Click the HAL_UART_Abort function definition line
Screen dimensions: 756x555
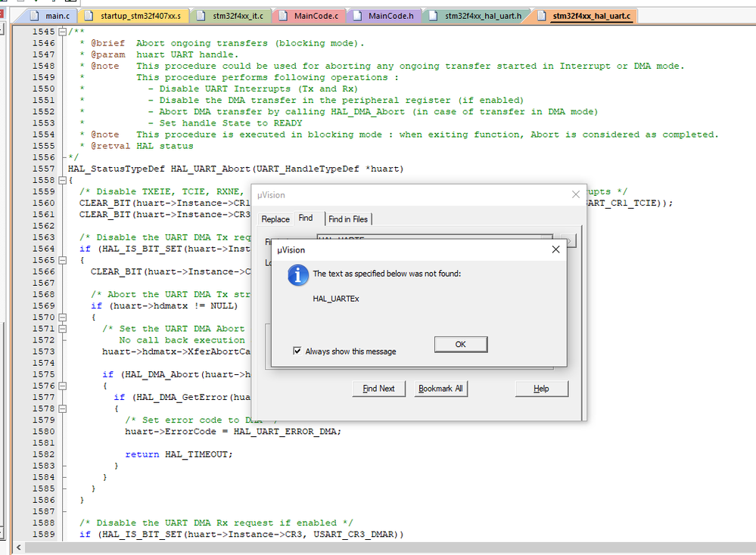tap(236, 169)
